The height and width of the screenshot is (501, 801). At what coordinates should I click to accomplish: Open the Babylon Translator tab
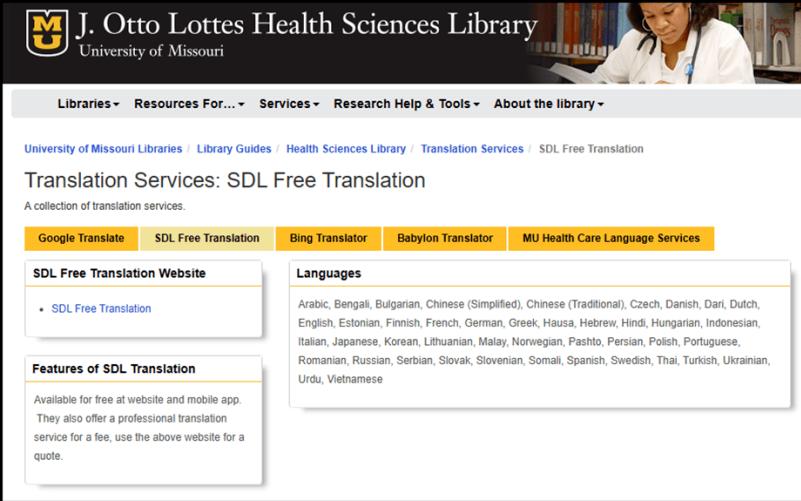coord(445,238)
